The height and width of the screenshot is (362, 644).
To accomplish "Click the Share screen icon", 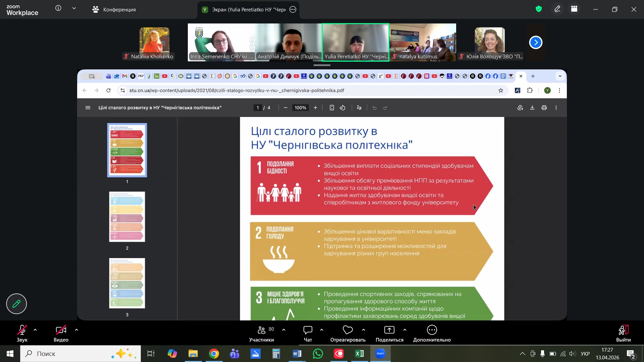I will (389, 330).
